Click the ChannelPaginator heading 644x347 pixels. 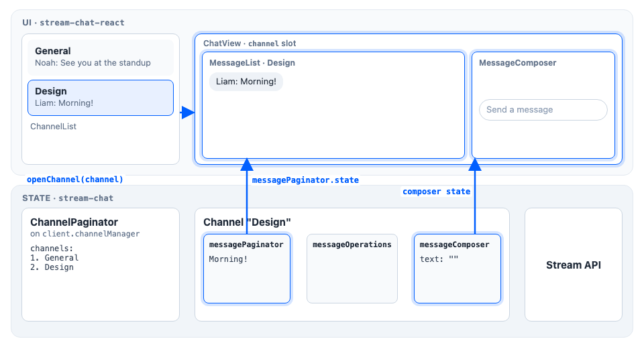74,222
